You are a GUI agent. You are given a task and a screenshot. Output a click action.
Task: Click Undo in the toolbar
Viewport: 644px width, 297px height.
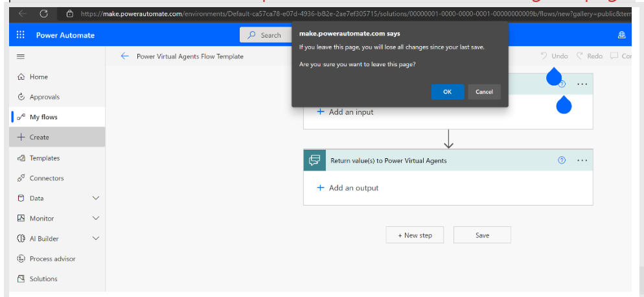point(555,56)
